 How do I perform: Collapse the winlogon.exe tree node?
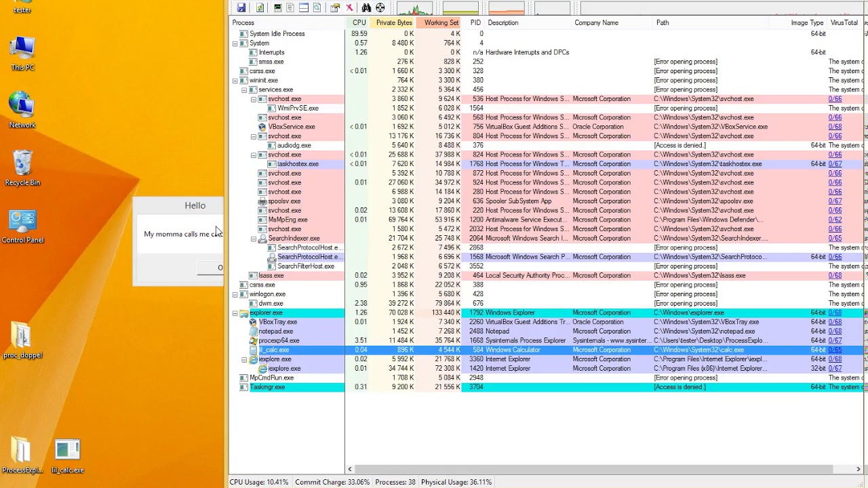[x=235, y=294]
